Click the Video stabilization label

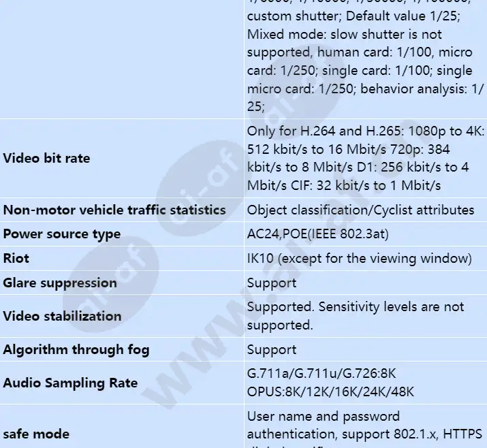62,317
